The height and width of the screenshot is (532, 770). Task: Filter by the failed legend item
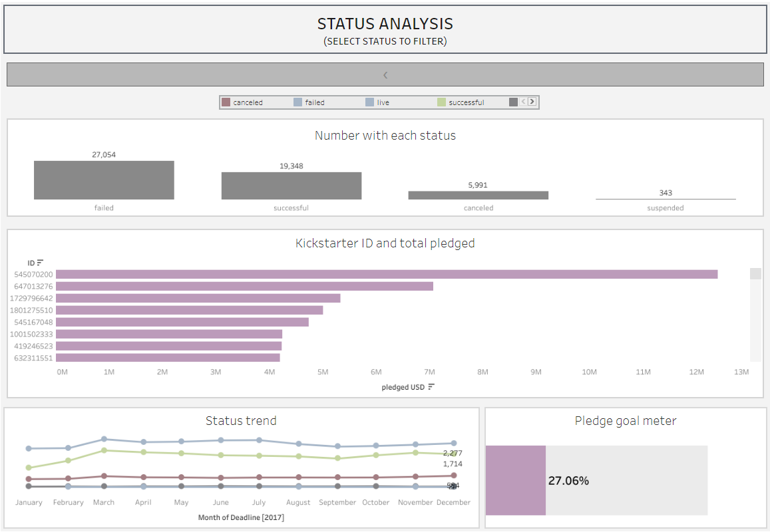click(314, 102)
